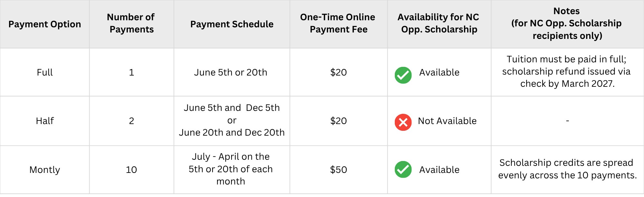Select the Montly payment option cell
The height and width of the screenshot is (197, 644).
point(45,170)
